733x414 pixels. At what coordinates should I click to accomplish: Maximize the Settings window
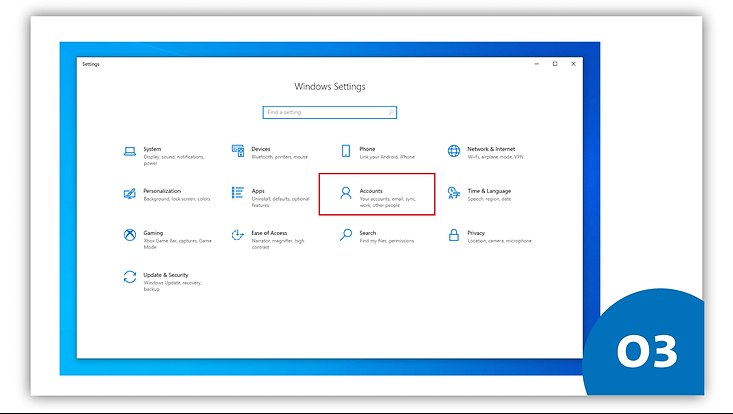point(555,64)
